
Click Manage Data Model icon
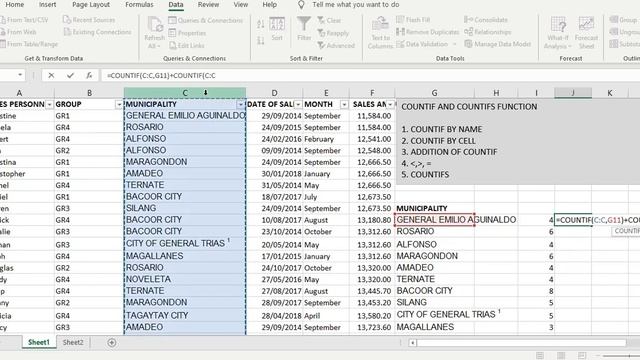click(468, 44)
